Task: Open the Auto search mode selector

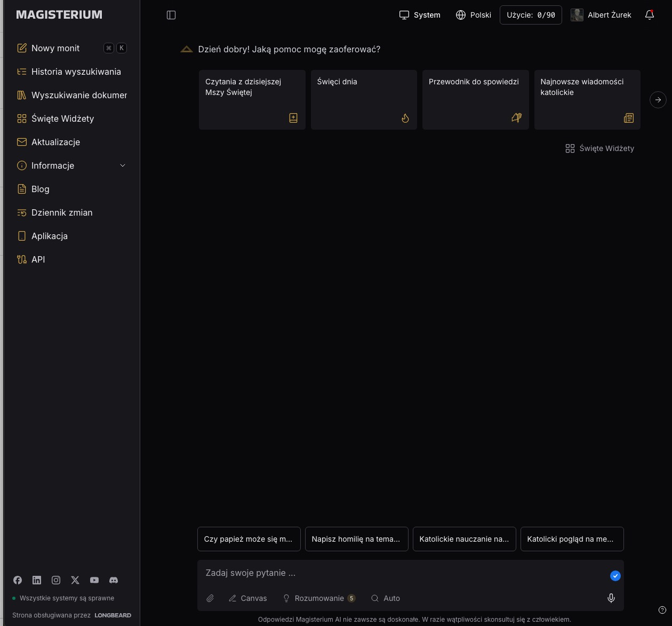Action: click(x=386, y=598)
